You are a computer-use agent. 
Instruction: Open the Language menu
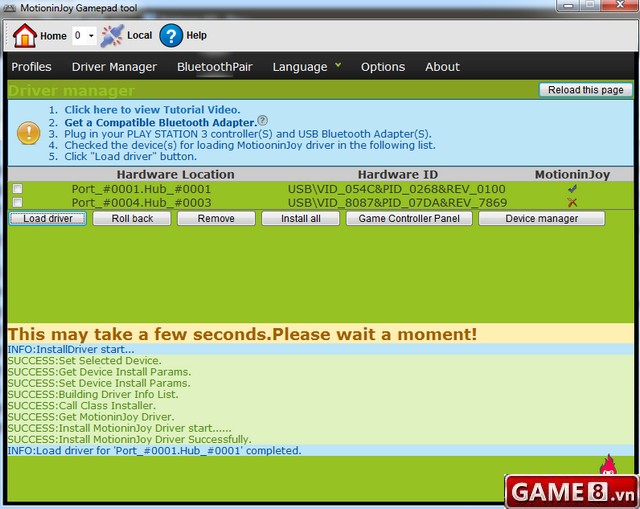click(300, 67)
